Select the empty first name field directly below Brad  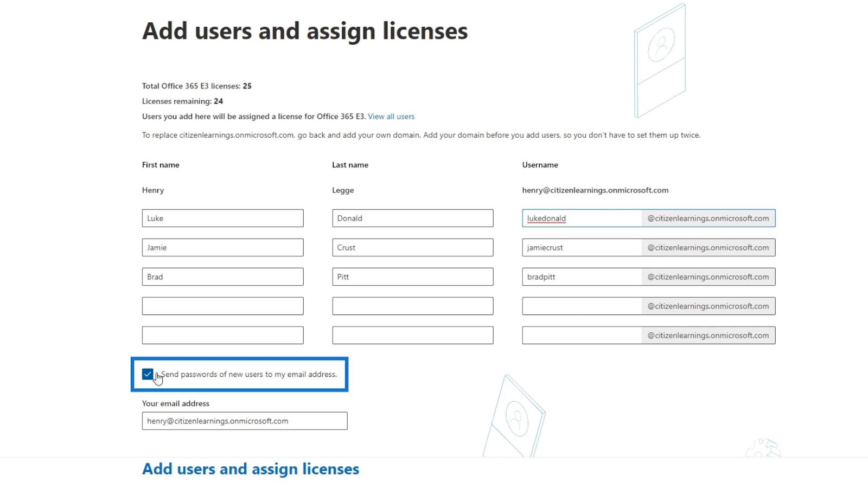click(222, 306)
